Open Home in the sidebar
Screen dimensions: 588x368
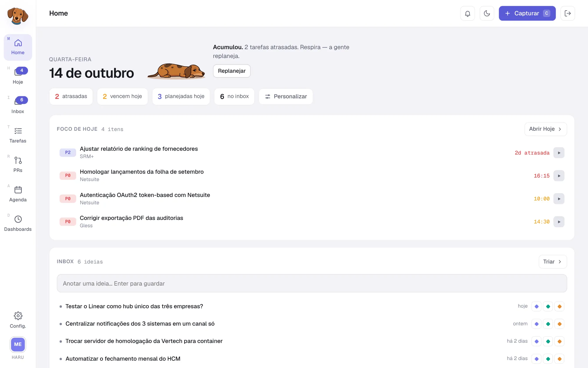(18, 47)
